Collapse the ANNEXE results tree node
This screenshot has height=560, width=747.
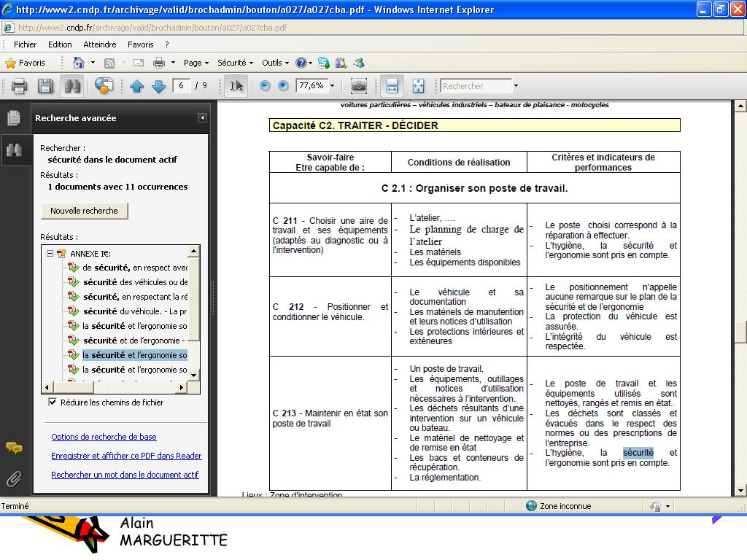(x=50, y=254)
